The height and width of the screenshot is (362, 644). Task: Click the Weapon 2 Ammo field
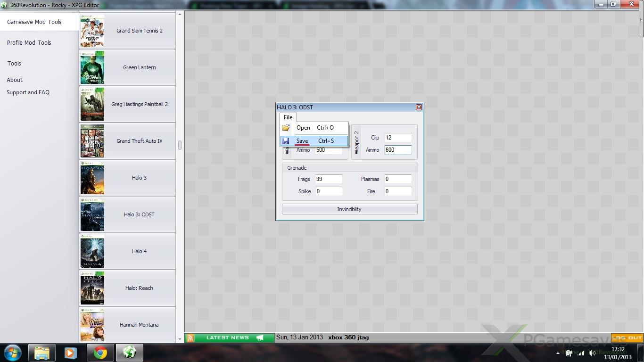pyautogui.click(x=398, y=150)
